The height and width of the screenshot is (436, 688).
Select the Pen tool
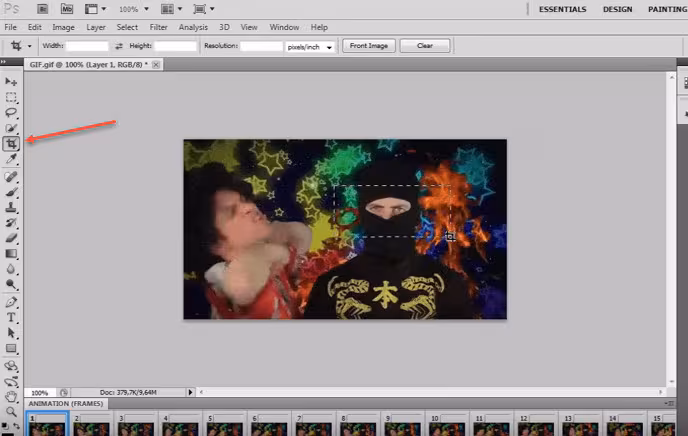click(x=11, y=302)
